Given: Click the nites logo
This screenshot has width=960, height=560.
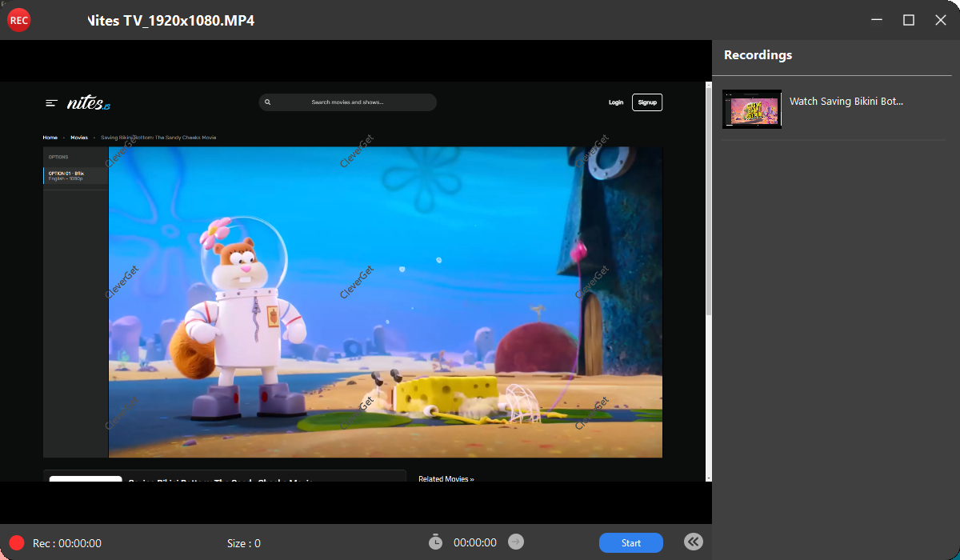Looking at the screenshot, I should click(88, 102).
